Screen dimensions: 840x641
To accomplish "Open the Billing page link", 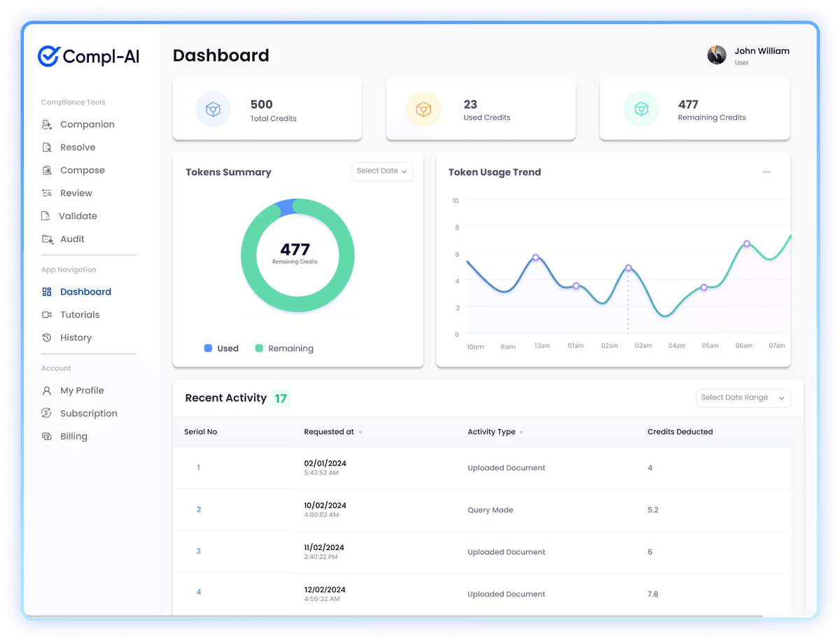I will point(73,437).
